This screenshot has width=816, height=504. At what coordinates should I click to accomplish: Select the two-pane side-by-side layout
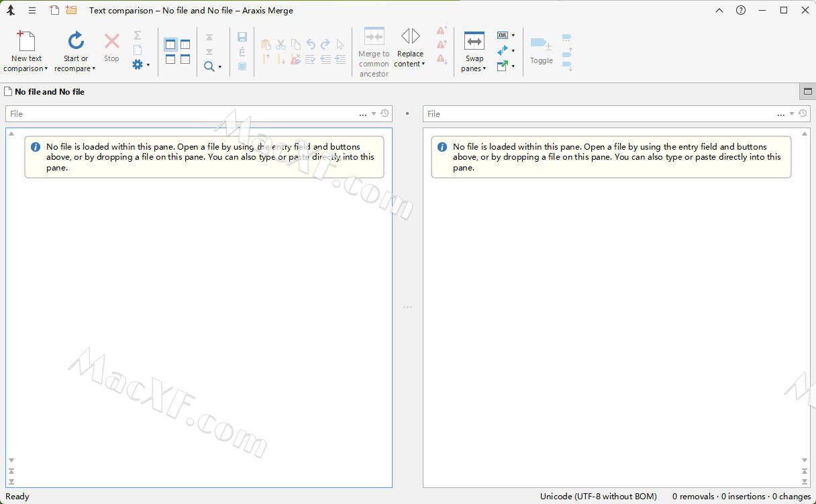tap(170, 44)
